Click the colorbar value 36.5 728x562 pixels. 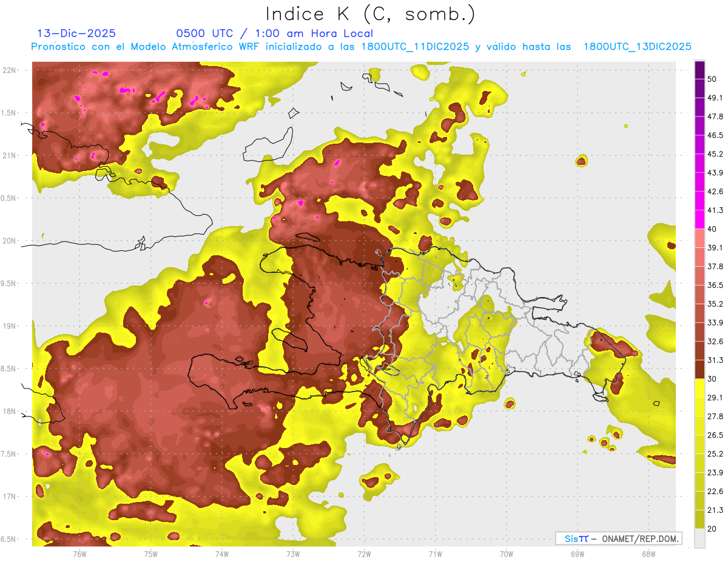point(715,285)
